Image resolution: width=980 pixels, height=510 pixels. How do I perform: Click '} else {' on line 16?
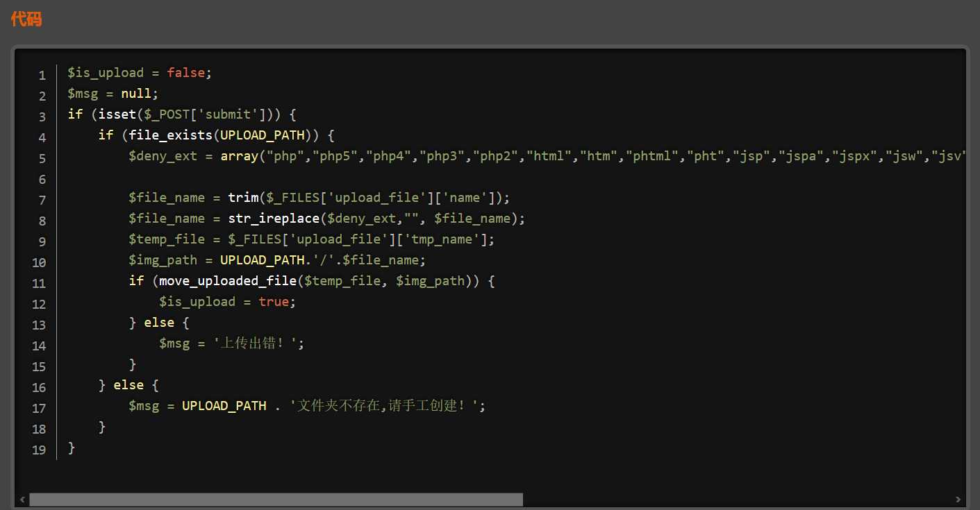point(128,385)
